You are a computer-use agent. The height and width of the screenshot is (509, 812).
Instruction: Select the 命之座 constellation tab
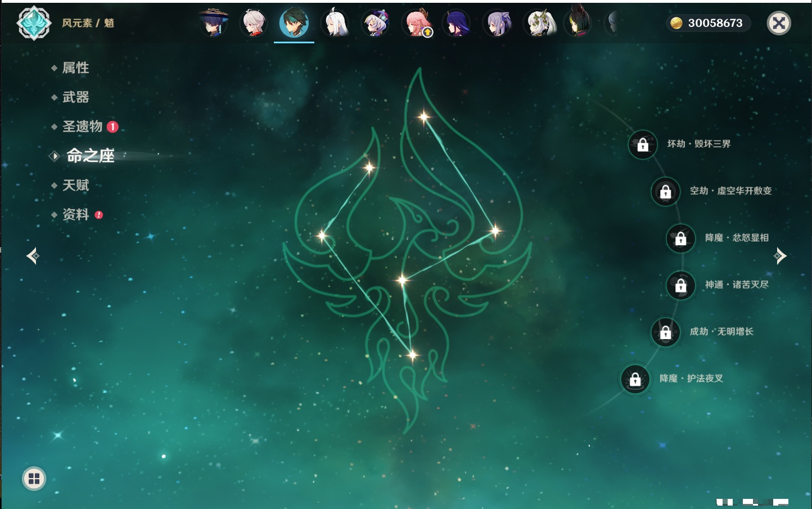pos(90,156)
